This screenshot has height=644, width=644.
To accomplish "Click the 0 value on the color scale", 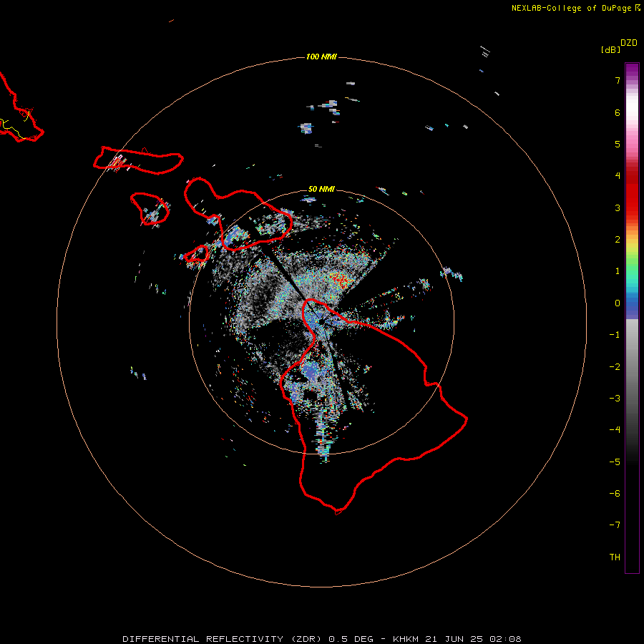I will coord(618,303).
